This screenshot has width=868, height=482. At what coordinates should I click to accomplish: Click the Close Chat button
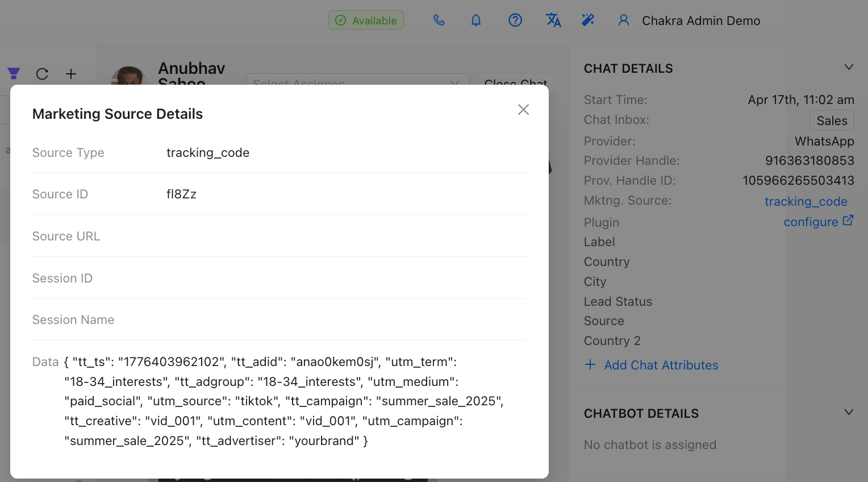tap(515, 84)
